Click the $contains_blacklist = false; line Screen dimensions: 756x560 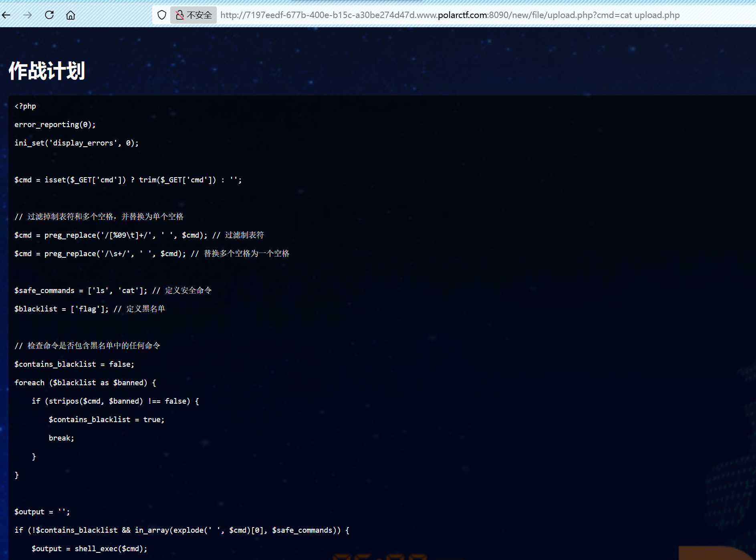click(74, 364)
